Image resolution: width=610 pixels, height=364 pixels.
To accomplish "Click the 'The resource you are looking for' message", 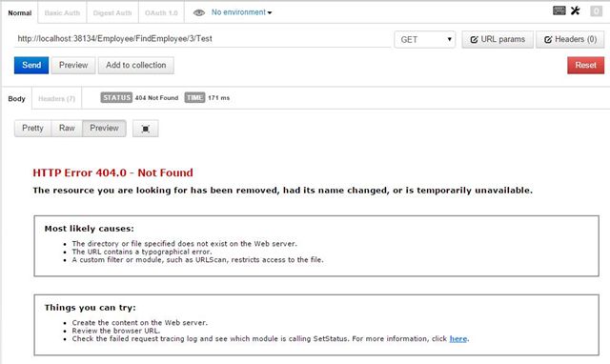I will click(x=283, y=191).
